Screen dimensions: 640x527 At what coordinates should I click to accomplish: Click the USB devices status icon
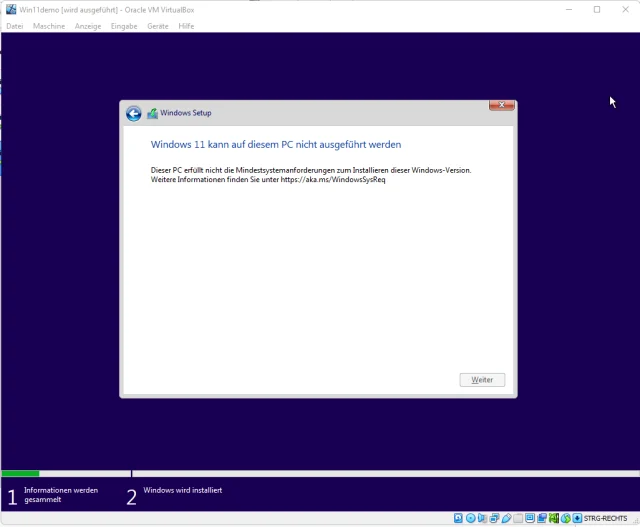click(x=506, y=518)
